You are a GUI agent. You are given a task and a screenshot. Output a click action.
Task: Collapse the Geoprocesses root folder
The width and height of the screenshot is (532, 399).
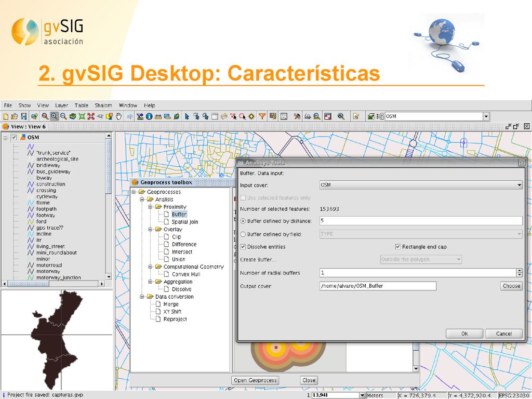pyautogui.click(x=134, y=192)
